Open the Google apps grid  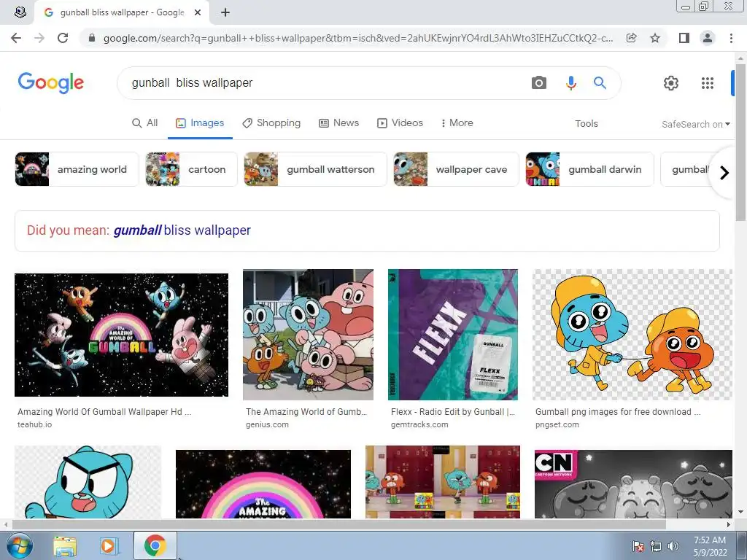tap(708, 83)
